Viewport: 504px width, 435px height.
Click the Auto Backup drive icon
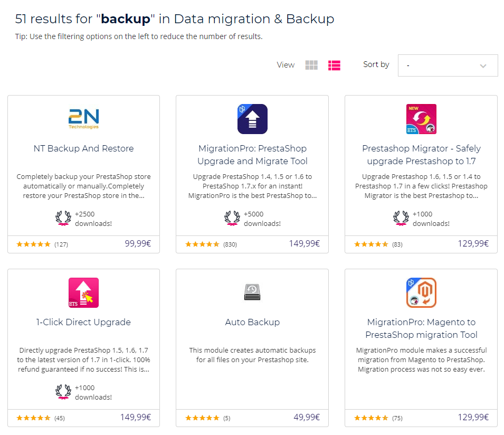252,292
